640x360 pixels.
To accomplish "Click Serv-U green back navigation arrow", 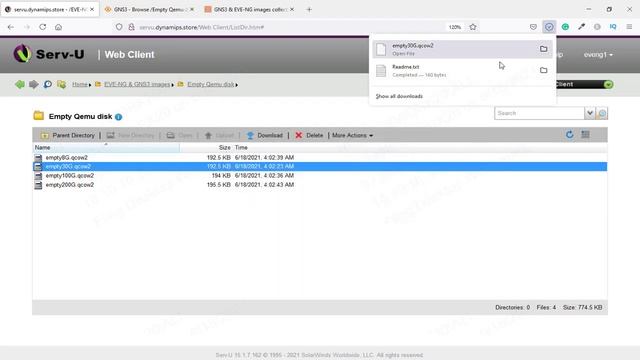I will coord(20,84).
